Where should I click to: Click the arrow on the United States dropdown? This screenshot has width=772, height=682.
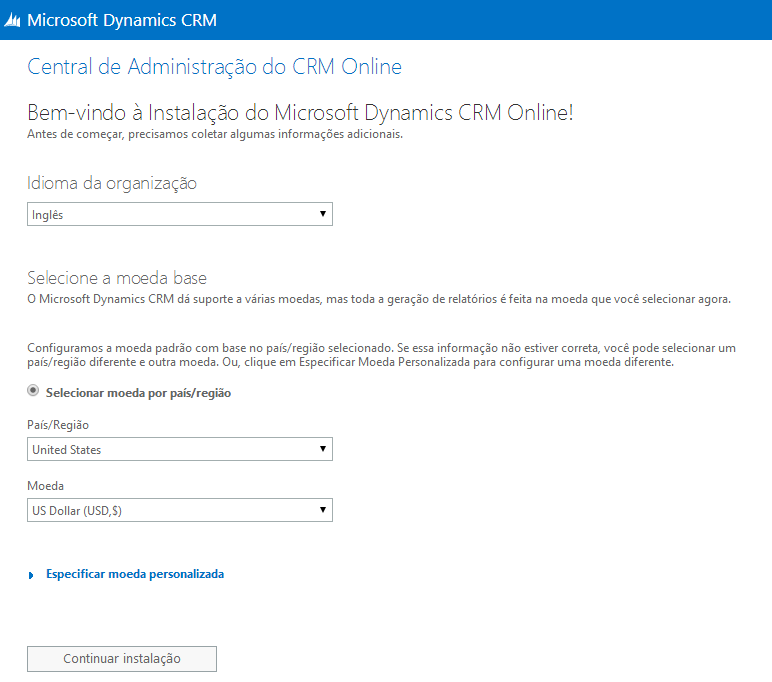322,450
